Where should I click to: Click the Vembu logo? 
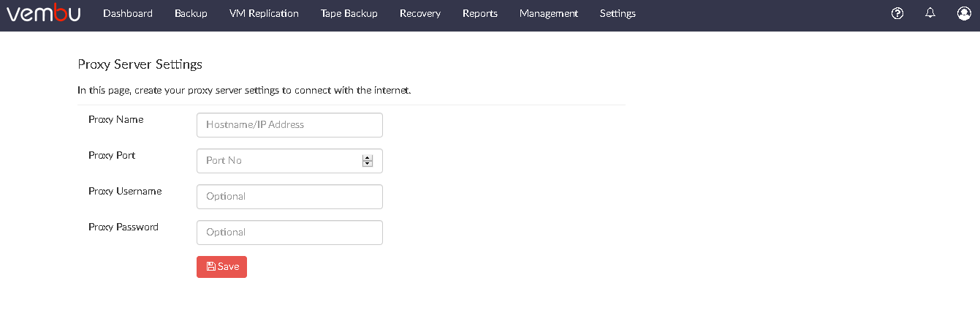tap(43, 13)
